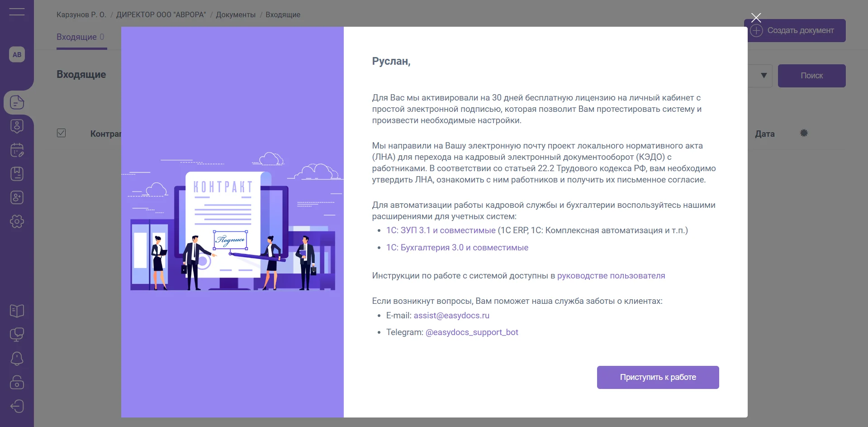The height and width of the screenshot is (427, 868).
Task: Click the Приступить к работе button
Action: pyautogui.click(x=658, y=377)
